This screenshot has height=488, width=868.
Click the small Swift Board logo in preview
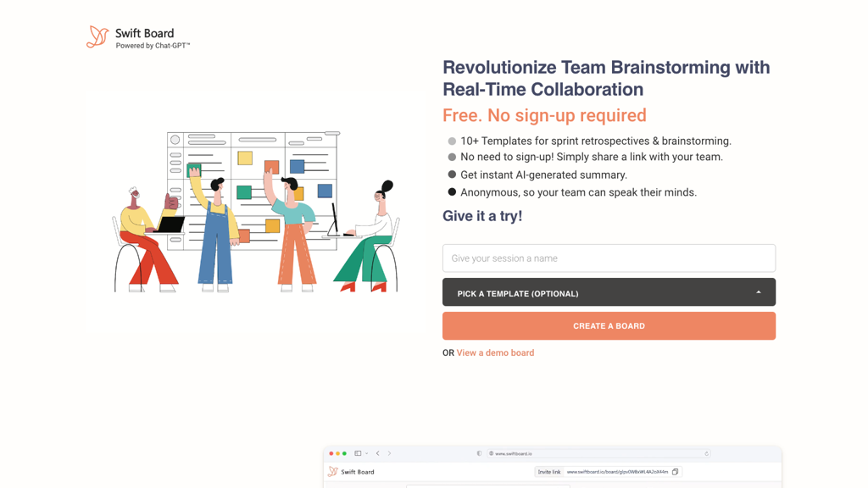click(x=333, y=472)
